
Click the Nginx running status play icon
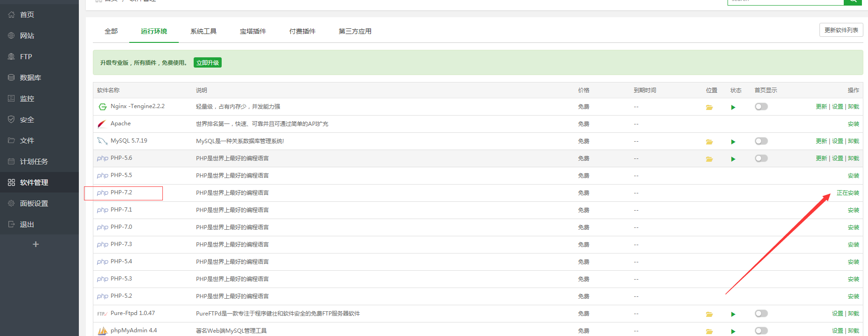coord(733,107)
